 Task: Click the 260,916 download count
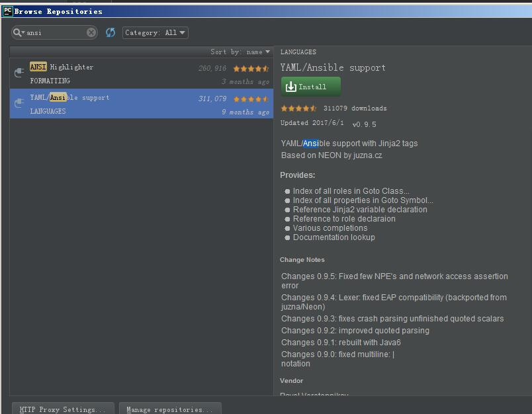212,69
